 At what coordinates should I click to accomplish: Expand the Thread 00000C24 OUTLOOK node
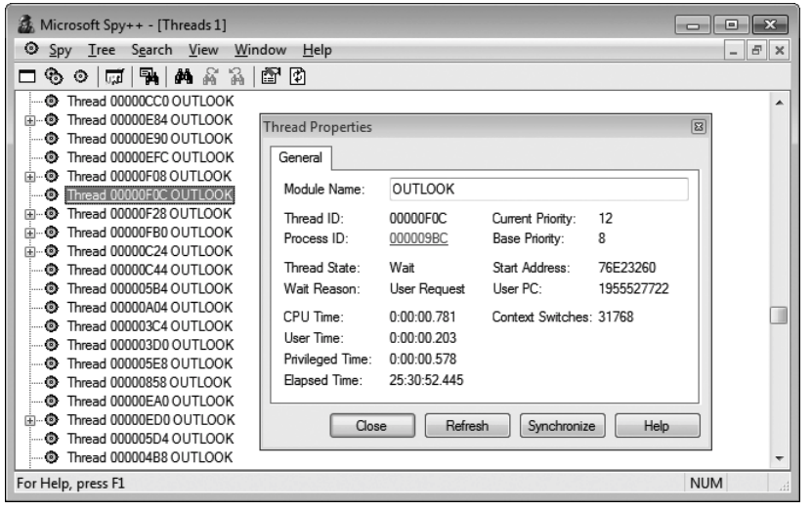pos(30,252)
